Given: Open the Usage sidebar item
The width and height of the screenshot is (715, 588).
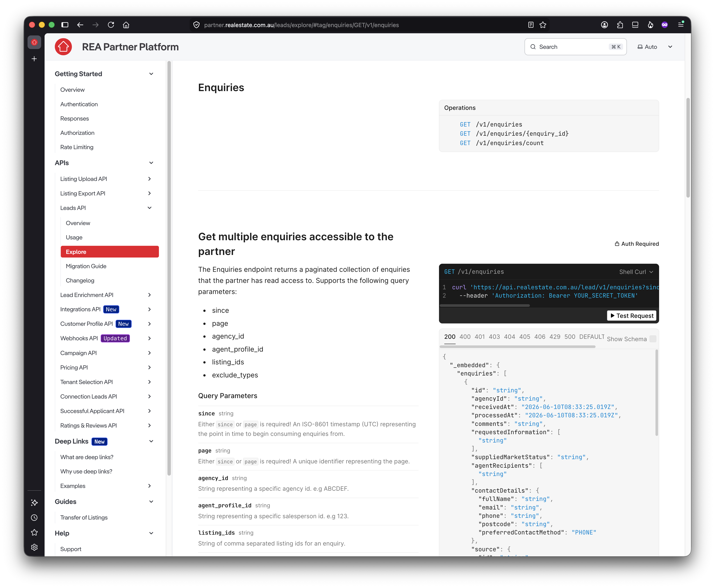Looking at the screenshot, I should pyautogui.click(x=74, y=237).
